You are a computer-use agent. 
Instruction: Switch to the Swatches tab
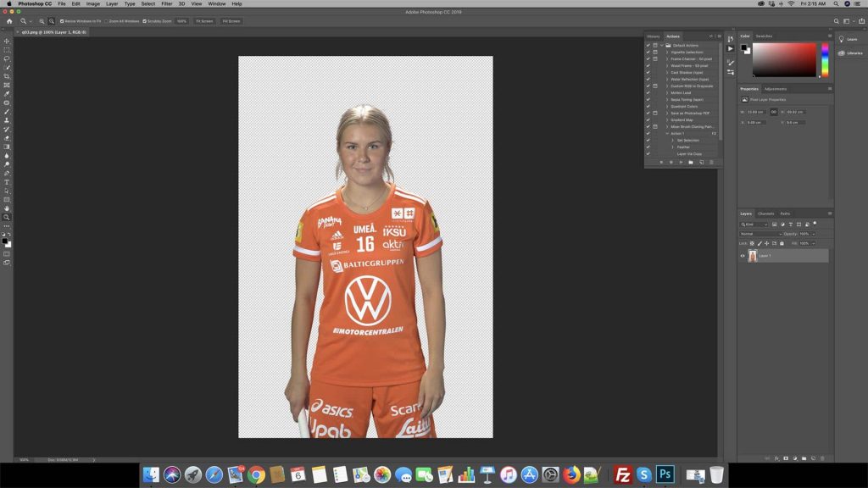[764, 36]
